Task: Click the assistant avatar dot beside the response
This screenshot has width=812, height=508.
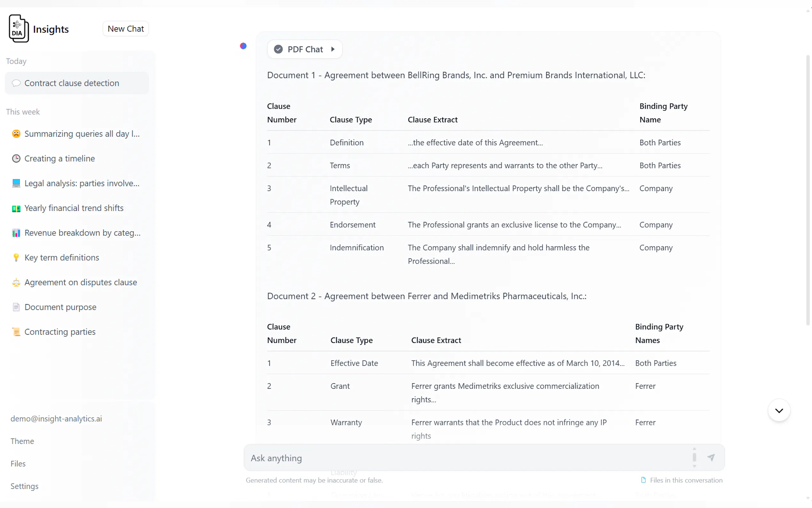Action: coord(243,46)
